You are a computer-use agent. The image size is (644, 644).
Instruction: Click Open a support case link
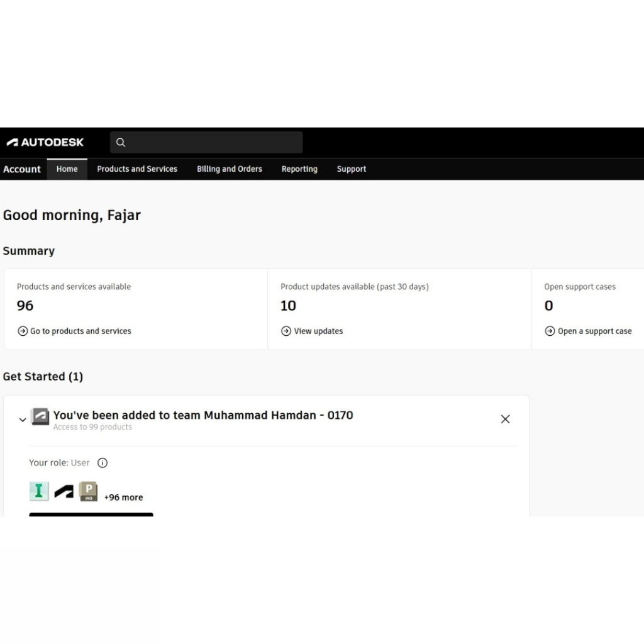click(594, 331)
